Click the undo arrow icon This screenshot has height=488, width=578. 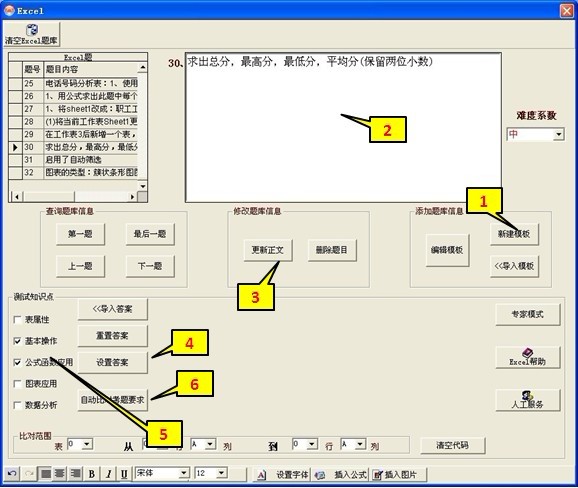coord(11,473)
